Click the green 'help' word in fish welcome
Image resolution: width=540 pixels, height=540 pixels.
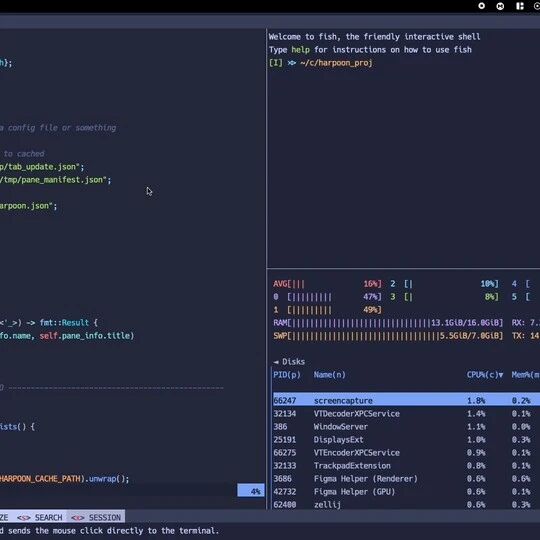(300, 50)
